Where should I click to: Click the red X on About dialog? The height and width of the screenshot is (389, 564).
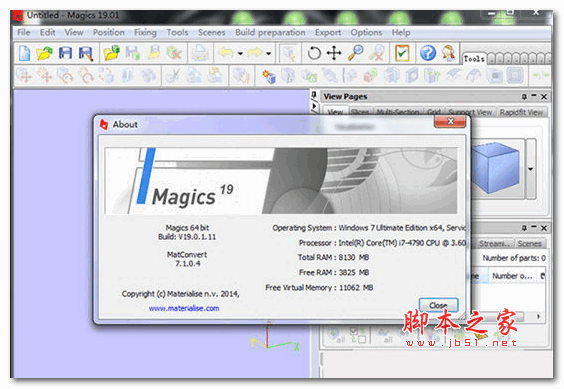click(450, 122)
